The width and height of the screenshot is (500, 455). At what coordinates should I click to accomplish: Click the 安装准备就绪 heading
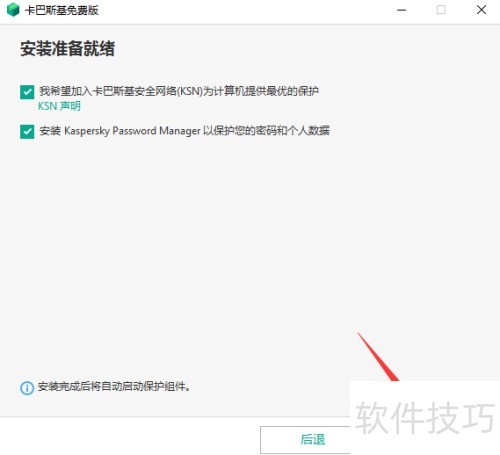[x=68, y=49]
